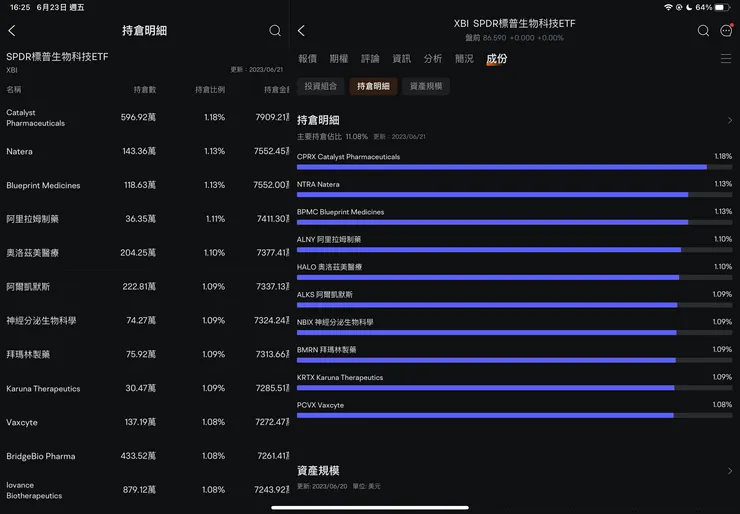The image size is (740, 514).
Task: Select Blueprint Medicines row in left table
Action: coord(145,185)
